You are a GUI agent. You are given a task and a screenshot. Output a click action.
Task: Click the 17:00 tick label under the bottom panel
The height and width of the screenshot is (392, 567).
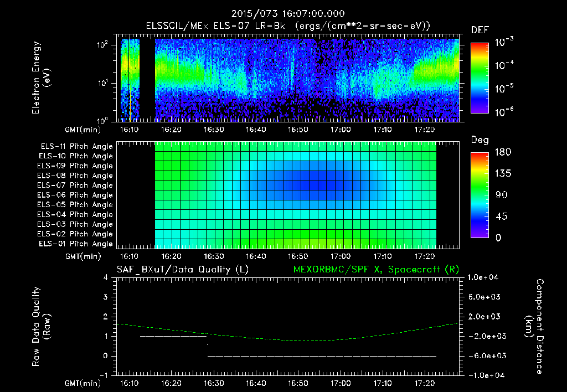341,383
